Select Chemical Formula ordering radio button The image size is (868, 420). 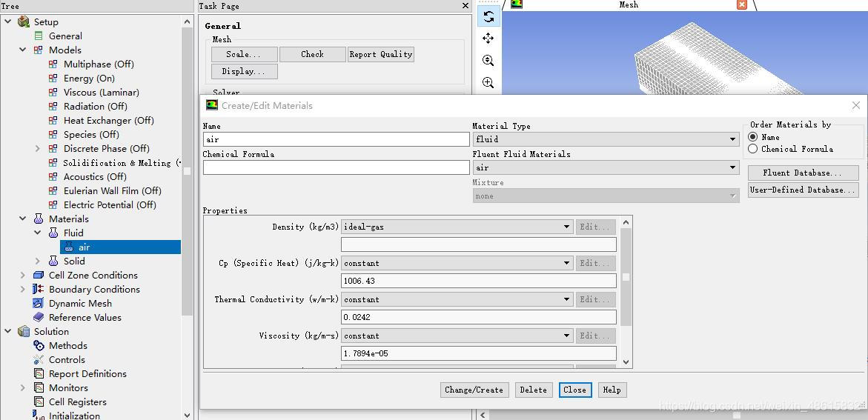tap(753, 149)
